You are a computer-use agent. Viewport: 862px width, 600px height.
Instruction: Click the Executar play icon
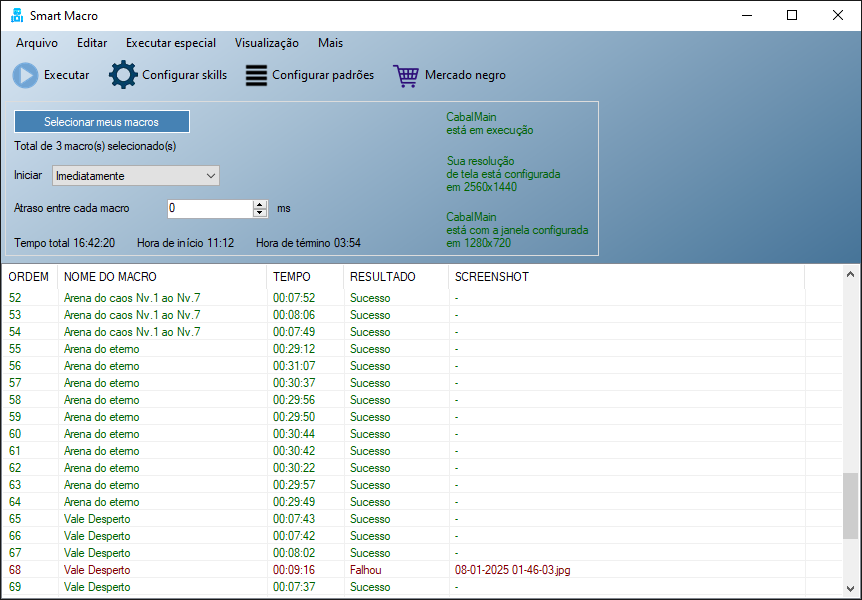[26, 75]
